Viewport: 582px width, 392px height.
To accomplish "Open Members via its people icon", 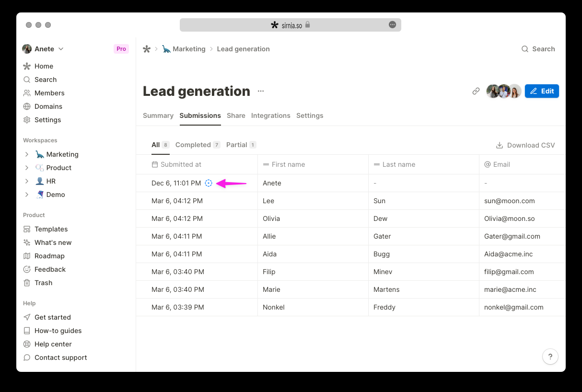I will (27, 93).
